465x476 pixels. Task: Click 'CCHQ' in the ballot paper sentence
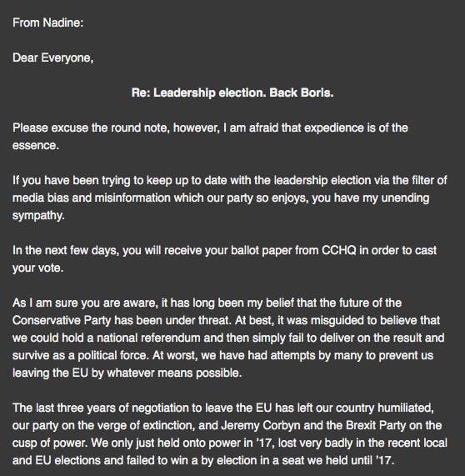tap(338, 250)
